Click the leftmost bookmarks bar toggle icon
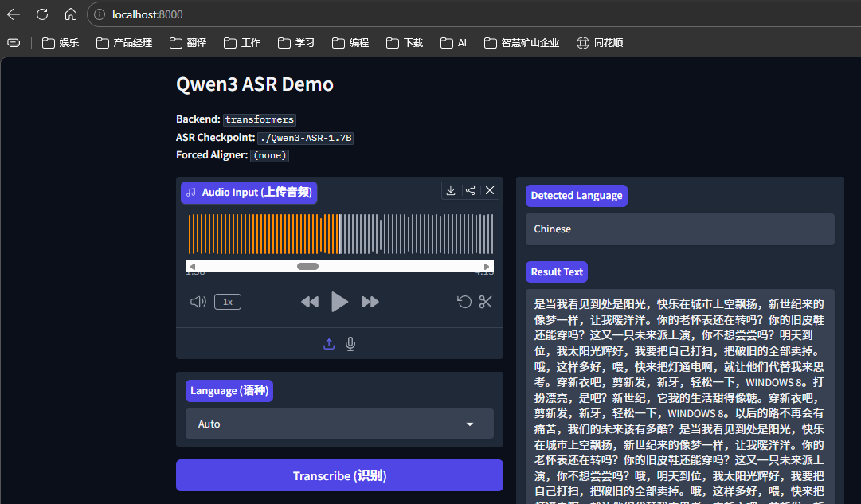This screenshot has width=861, height=504. click(14, 43)
